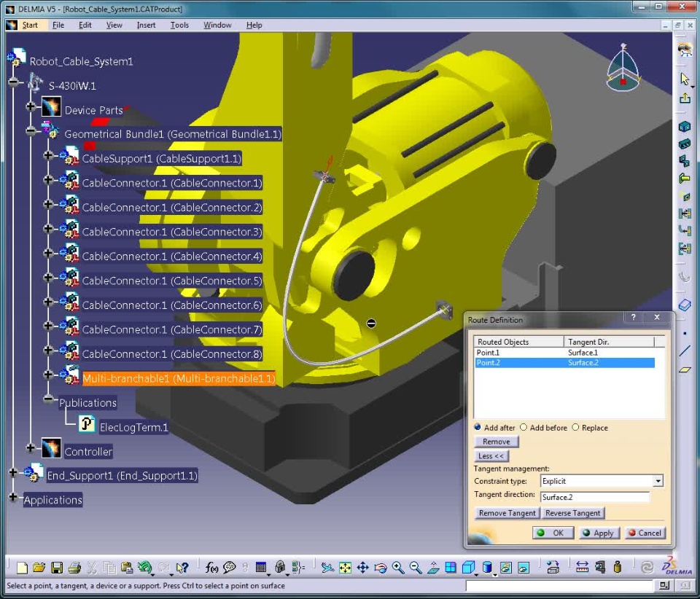
Task: Open the Formula f(x) tool
Action: (211, 568)
